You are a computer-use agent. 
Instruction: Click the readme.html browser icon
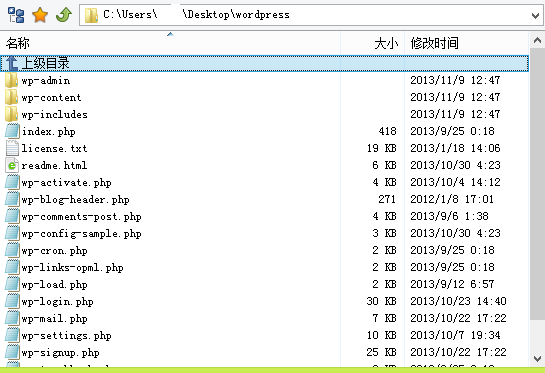pos(12,165)
